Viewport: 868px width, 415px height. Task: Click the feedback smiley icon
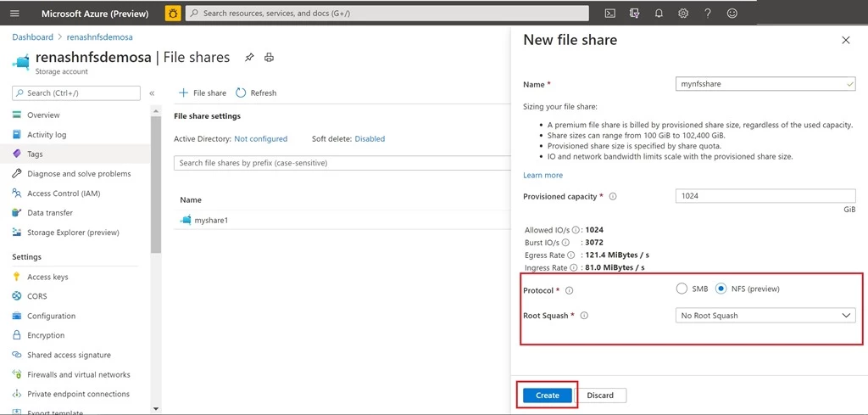coord(732,14)
